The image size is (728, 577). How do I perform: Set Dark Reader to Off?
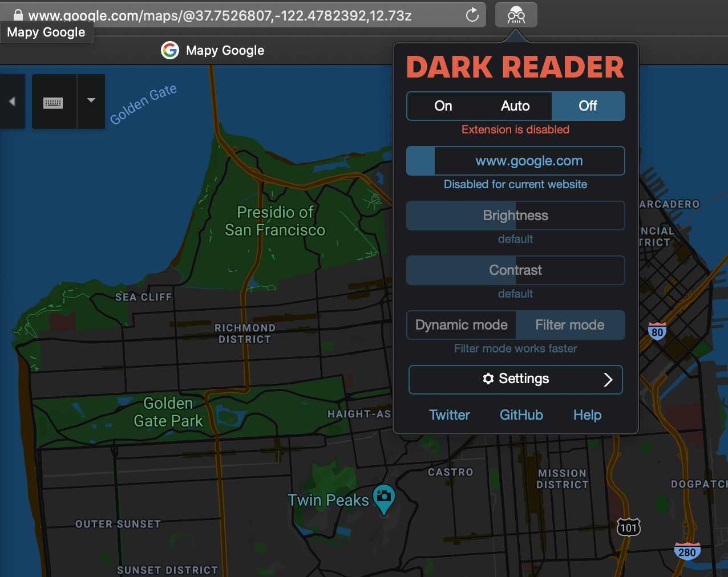(588, 106)
